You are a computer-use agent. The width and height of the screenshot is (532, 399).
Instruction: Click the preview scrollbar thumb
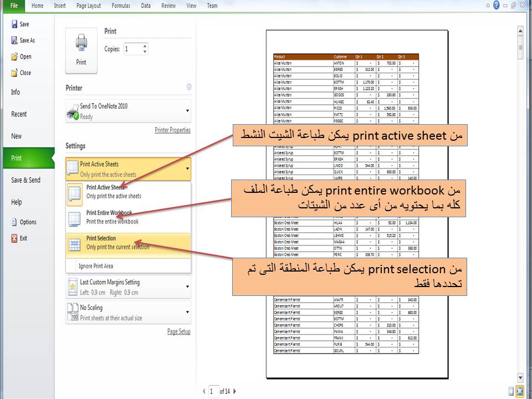tap(520, 47)
